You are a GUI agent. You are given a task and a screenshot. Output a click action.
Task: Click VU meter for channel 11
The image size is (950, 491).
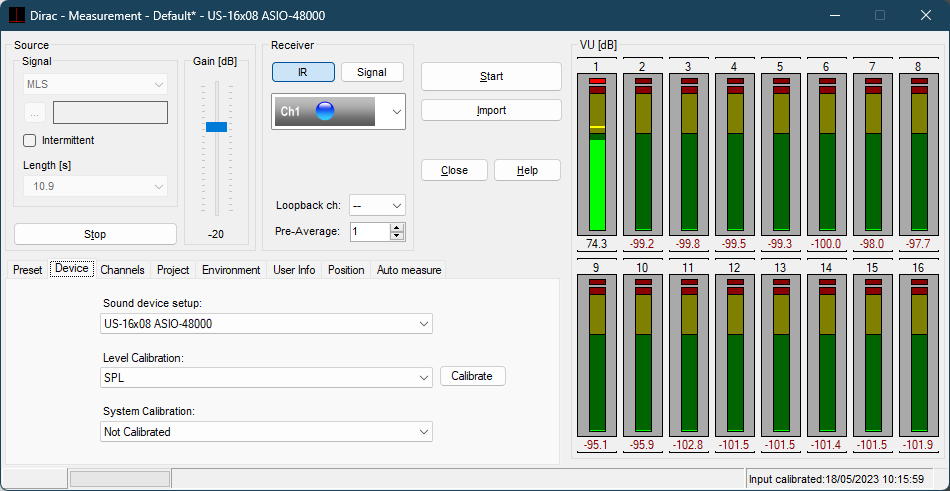pyautogui.click(x=689, y=355)
